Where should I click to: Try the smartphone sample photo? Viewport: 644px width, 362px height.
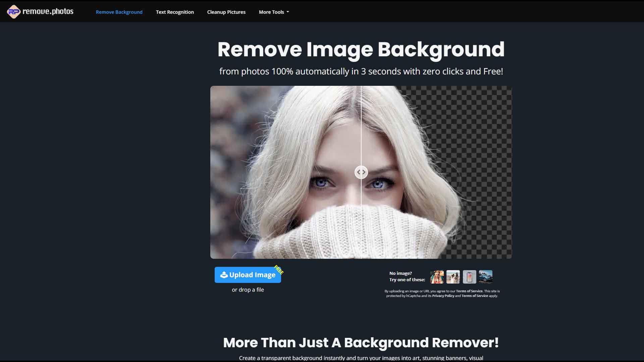[469, 277]
